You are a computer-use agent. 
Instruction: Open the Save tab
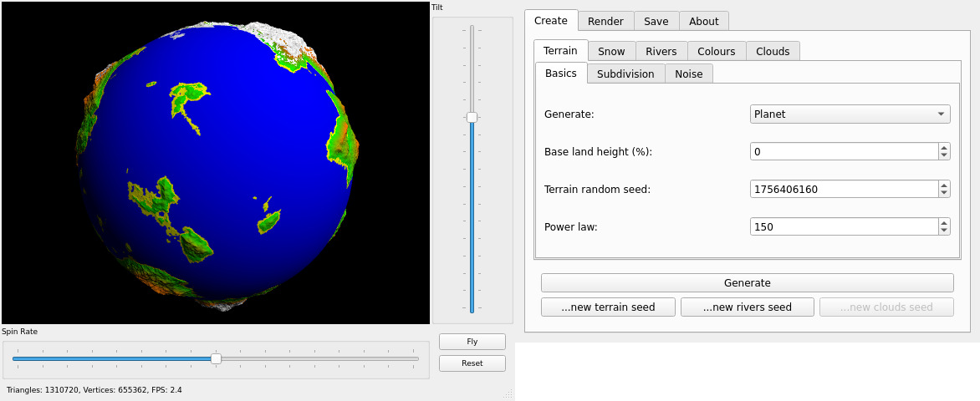(x=656, y=21)
